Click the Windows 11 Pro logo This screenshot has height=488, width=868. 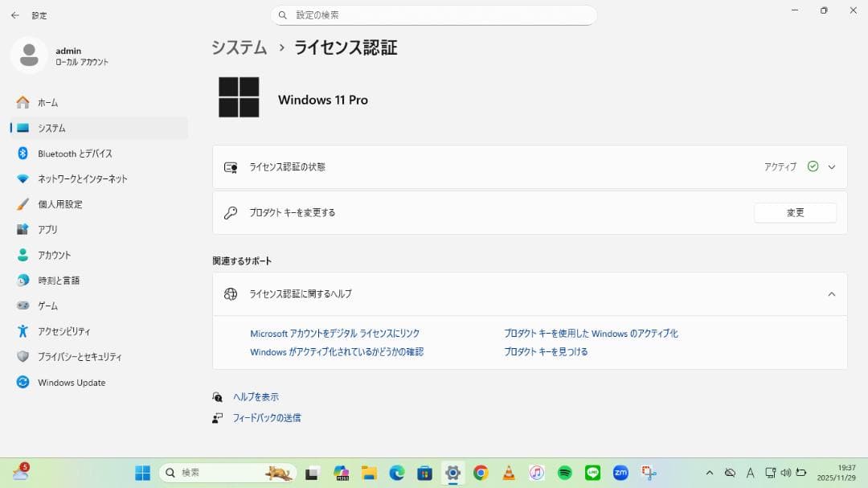tap(239, 97)
